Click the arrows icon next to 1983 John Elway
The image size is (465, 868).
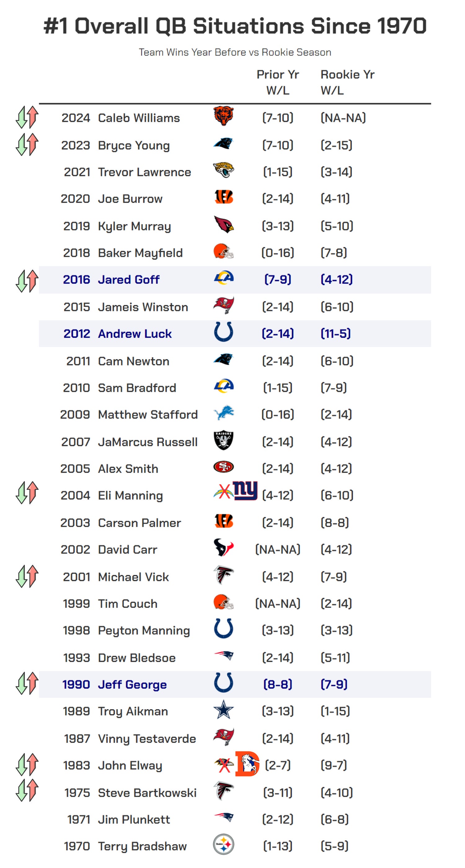click(x=27, y=764)
